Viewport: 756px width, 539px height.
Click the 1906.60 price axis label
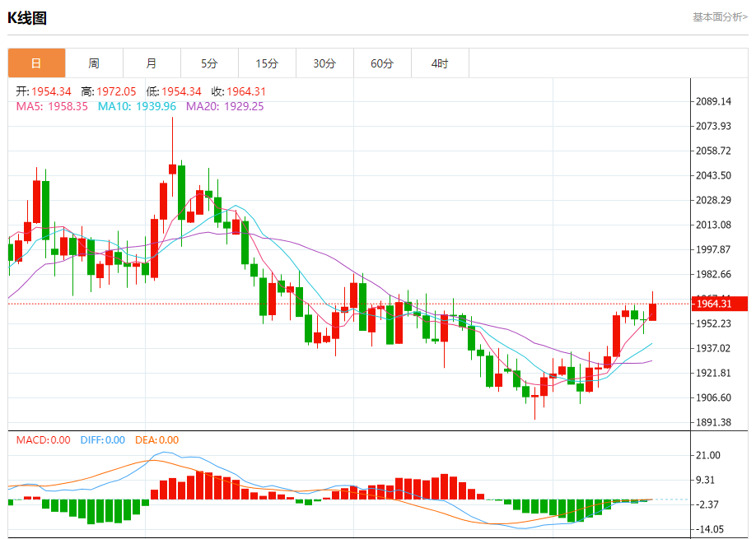(x=713, y=397)
